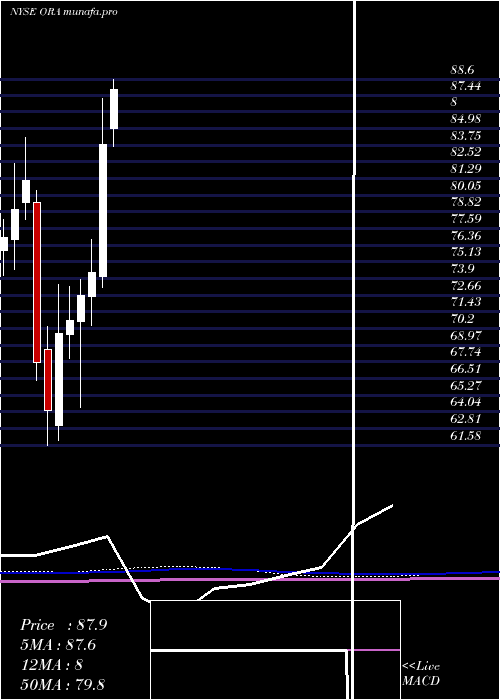The width and height of the screenshot is (500, 700).
Task: Select the 72.66 price level label
Action: 466,285
